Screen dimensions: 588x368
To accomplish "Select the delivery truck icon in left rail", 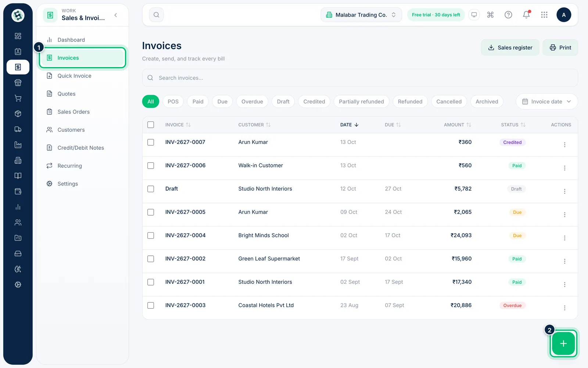I will coord(18,129).
